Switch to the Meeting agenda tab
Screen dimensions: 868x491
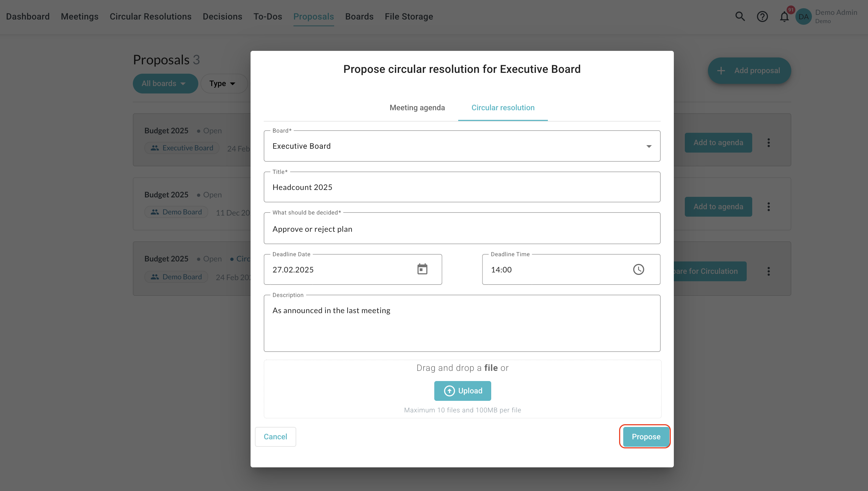pyautogui.click(x=417, y=107)
